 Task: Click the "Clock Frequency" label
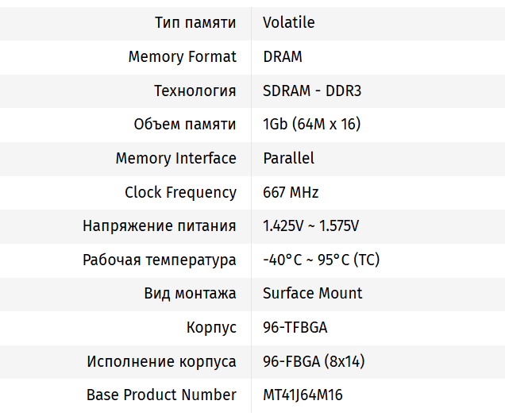180,192
